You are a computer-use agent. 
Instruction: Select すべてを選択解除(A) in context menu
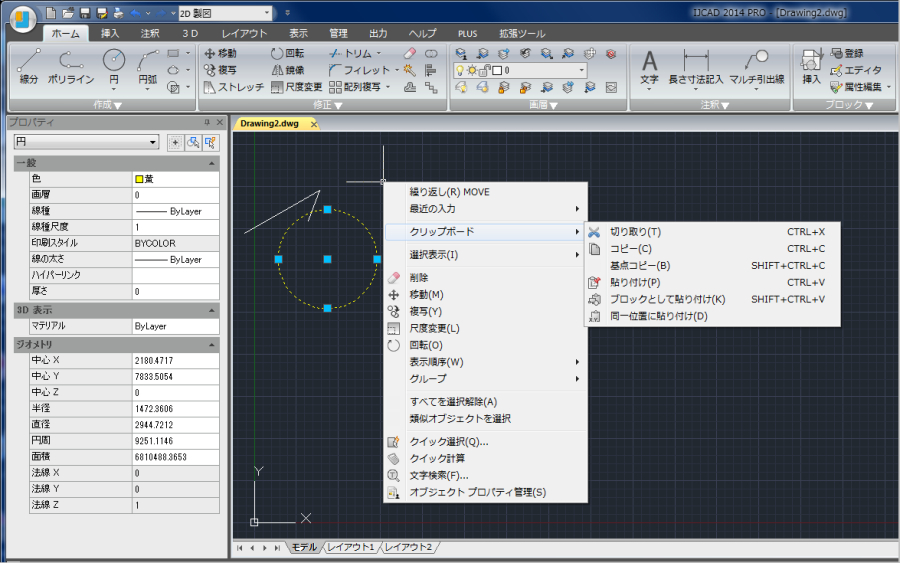pos(486,402)
